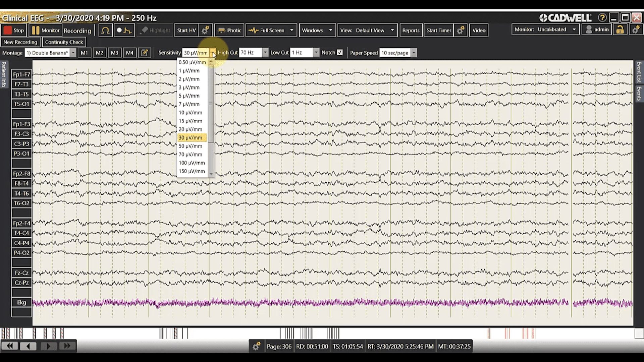Image resolution: width=644 pixels, height=362 pixels.
Task: Start a New Recording
Action: [x=20, y=42]
